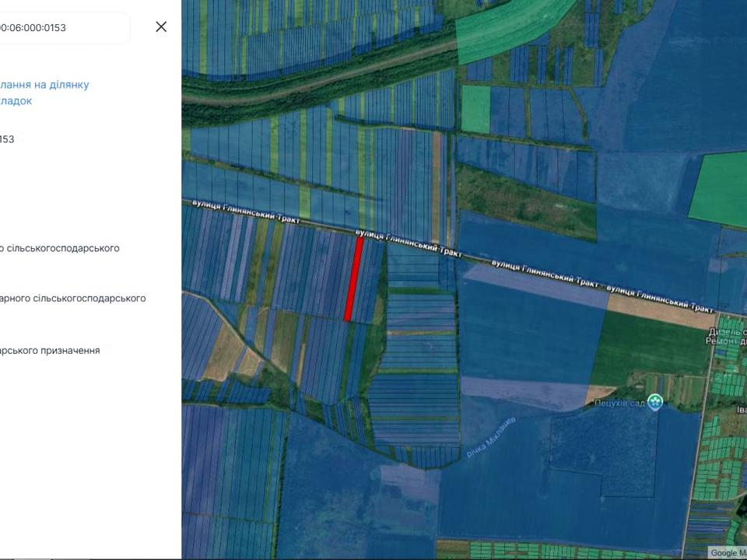
Task: Click the Пецухів сад map label
Action: 619,403
